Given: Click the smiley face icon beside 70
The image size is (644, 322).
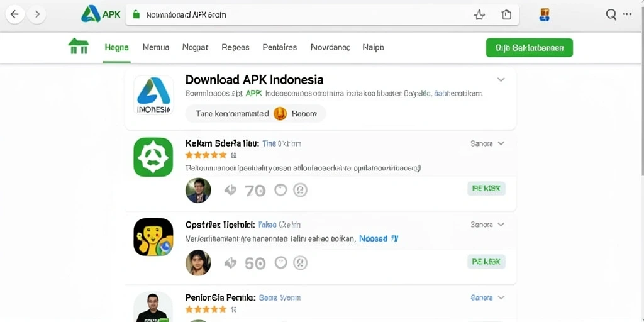Looking at the screenshot, I should [280, 190].
